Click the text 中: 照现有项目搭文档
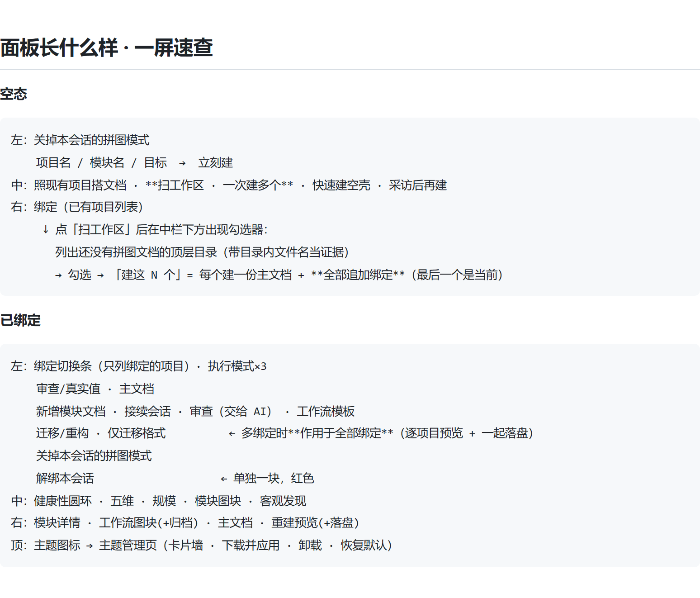700x598 pixels. (69, 185)
